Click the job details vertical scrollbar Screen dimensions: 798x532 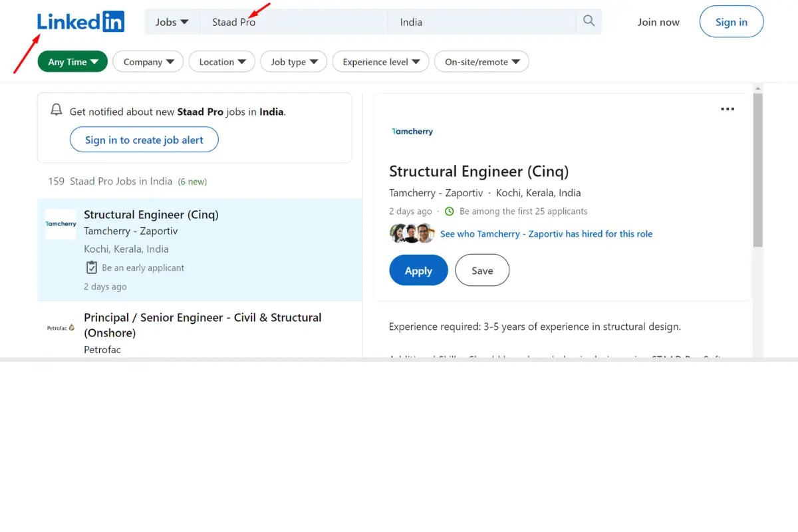coord(757,170)
